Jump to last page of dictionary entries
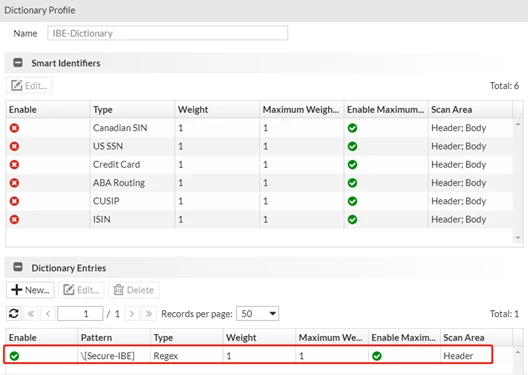Image resolution: width=528 pixels, height=375 pixels. (x=148, y=314)
